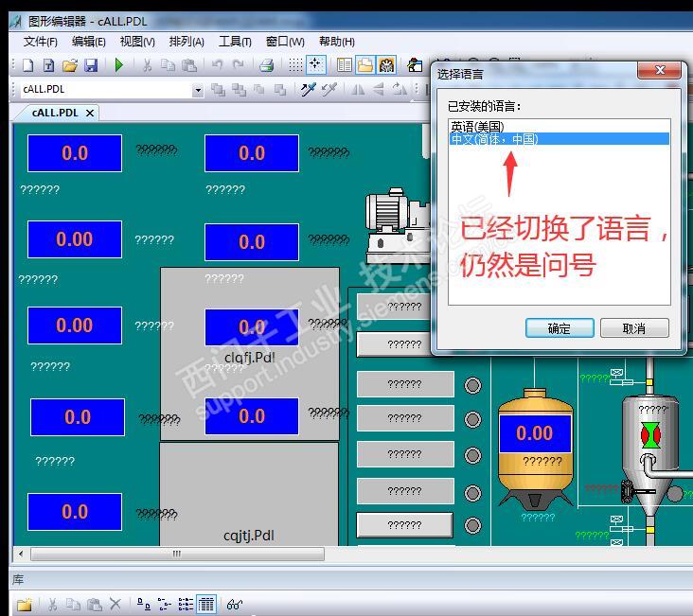This screenshot has width=693, height=616.
Task: Open a picture with the folder icon
Action: pyautogui.click(x=70, y=65)
